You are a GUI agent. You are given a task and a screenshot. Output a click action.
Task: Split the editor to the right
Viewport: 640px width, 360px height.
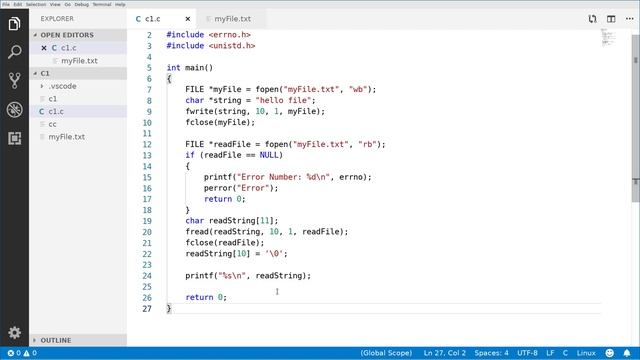[611, 19]
